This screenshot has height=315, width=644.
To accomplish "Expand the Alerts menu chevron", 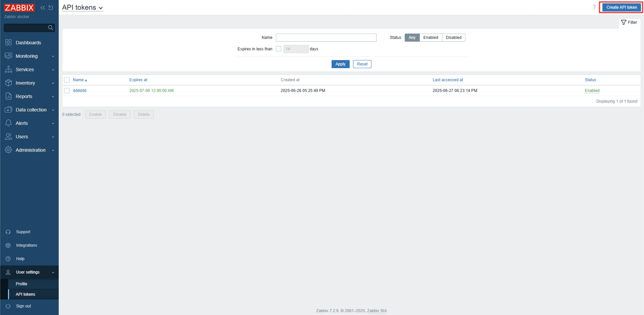I will (53, 123).
